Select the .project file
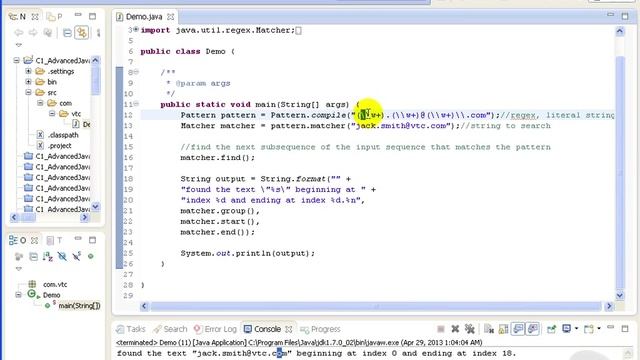640x360 pixels. pyautogui.click(x=54, y=145)
